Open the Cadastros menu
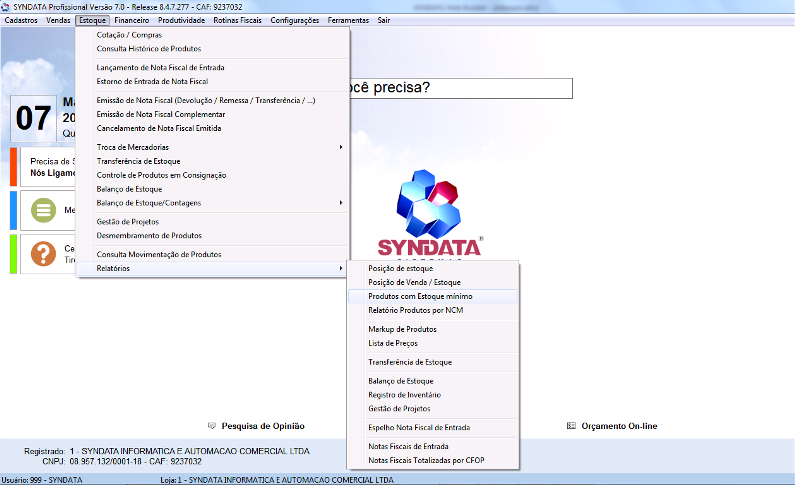This screenshot has width=795, height=485. pos(21,20)
